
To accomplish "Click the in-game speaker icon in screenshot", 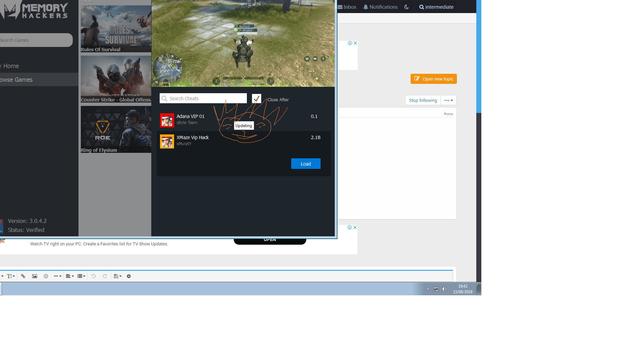I will [x=315, y=59].
